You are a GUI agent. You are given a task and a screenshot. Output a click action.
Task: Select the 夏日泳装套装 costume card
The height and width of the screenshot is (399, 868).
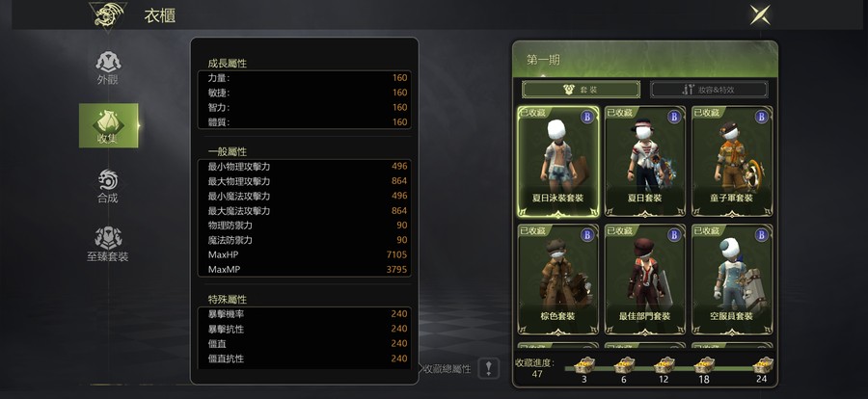coord(558,162)
